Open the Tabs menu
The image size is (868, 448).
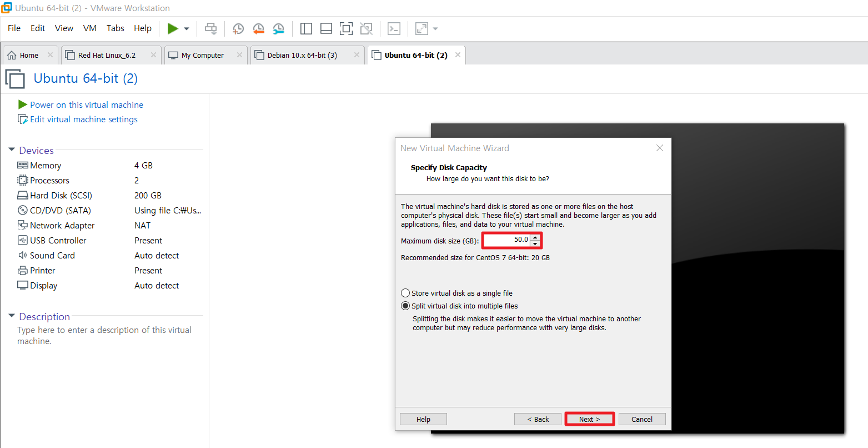116,28
